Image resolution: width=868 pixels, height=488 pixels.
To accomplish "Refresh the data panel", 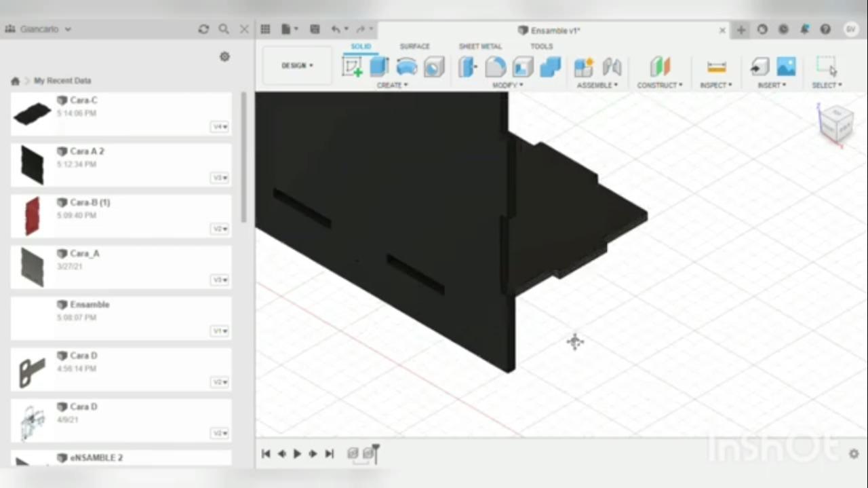I will (x=203, y=29).
